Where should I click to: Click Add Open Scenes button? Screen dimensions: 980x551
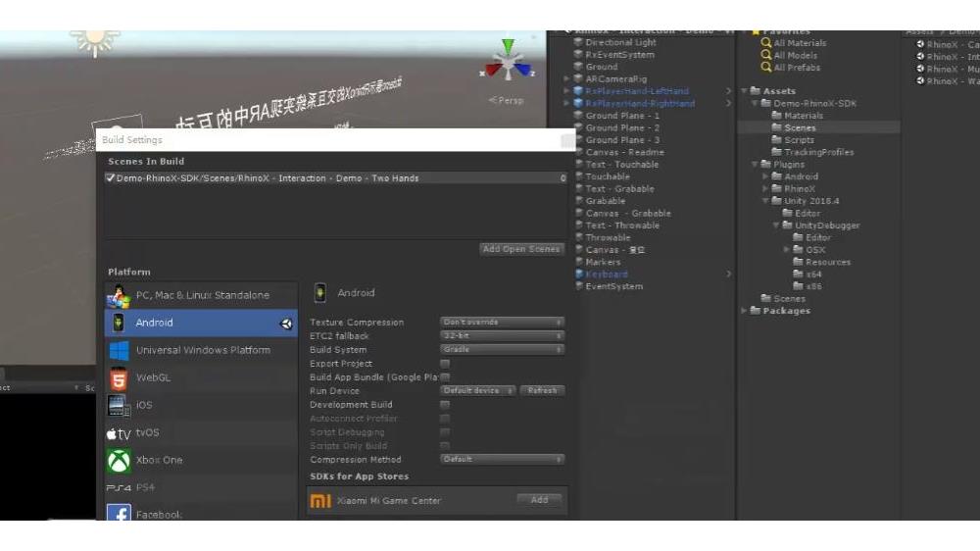tap(521, 250)
